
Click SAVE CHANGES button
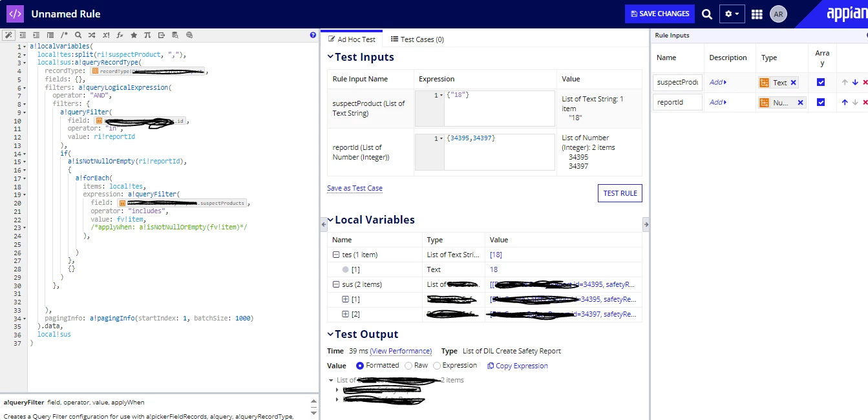tap(659, 14)
